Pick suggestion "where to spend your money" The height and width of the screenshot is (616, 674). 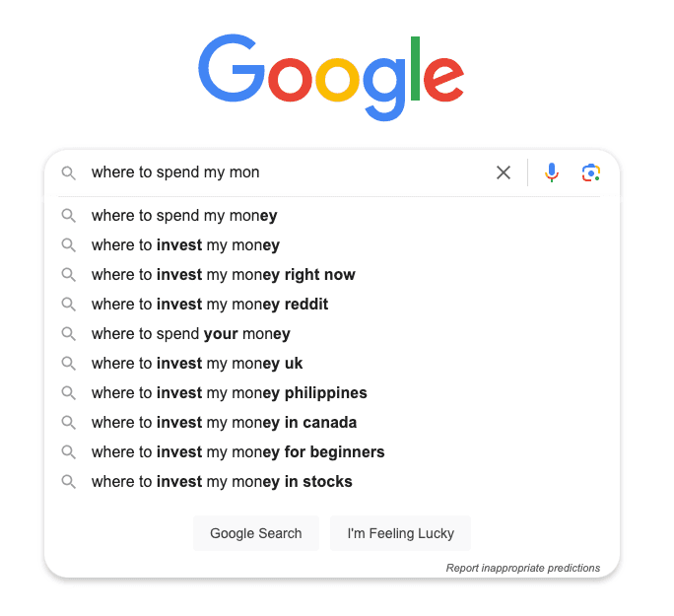tap(190, 334)
